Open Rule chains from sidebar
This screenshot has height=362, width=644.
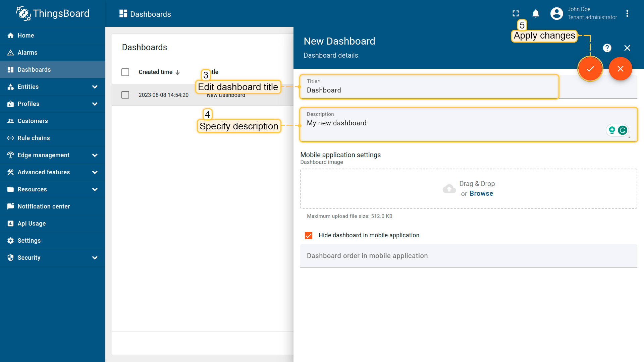tap(34, 138)
